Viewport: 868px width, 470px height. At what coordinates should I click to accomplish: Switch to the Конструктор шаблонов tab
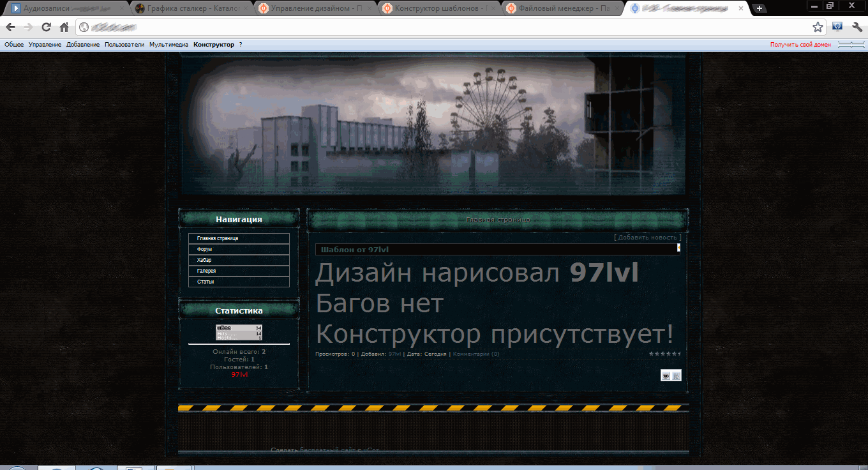pos(438,9)
